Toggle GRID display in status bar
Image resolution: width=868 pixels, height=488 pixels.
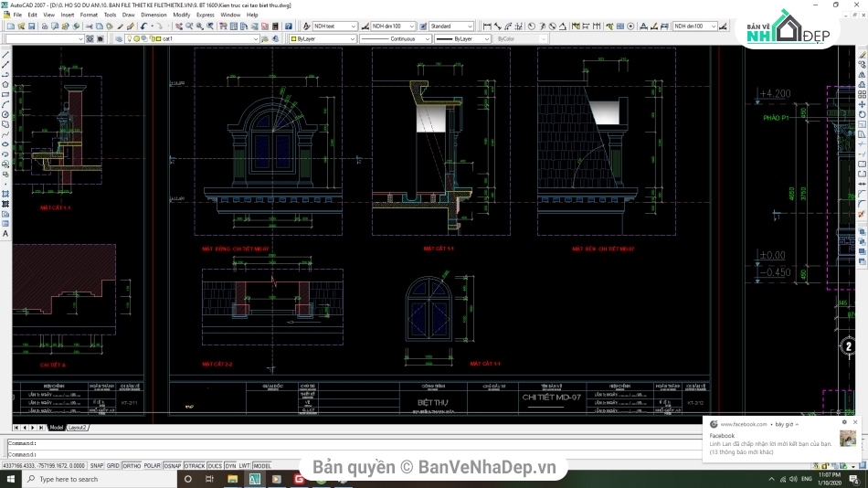point(112,465)
